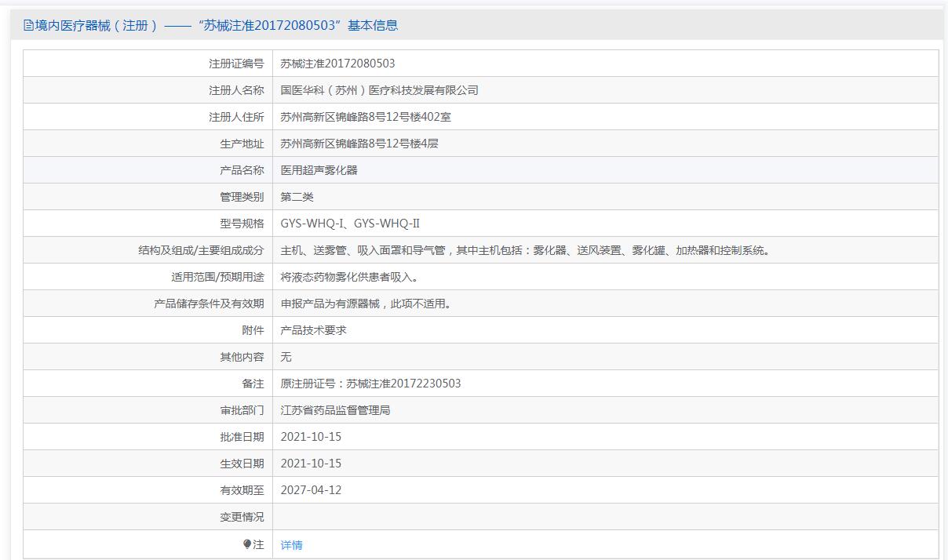Image resolution: width=948 pixels, height=560 pixels.
Task: Click the 备注 label
Action: click(253, 384)
